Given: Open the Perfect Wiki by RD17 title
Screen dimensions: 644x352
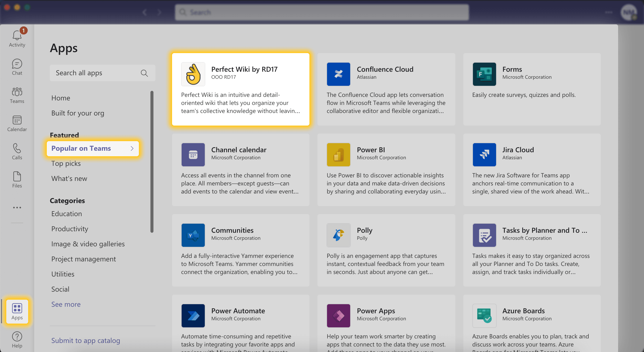Looking at the screenshot, I should [244, 69].
